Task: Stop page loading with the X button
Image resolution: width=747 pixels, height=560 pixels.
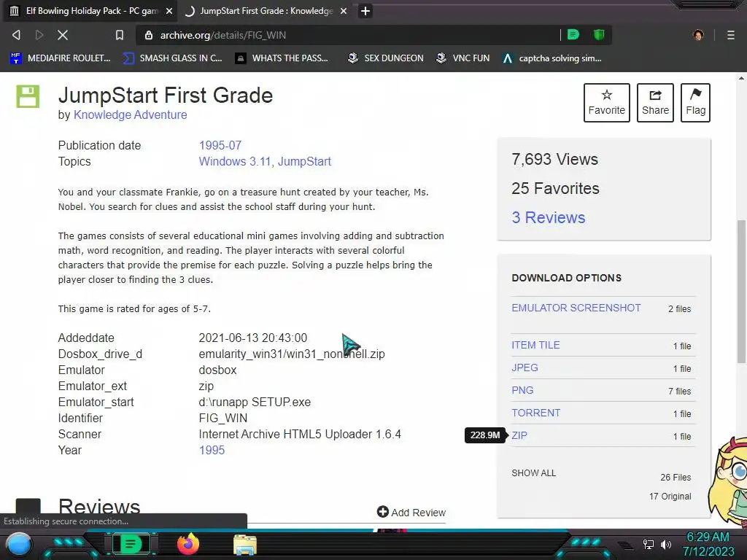Action: [x=63, y=35]
